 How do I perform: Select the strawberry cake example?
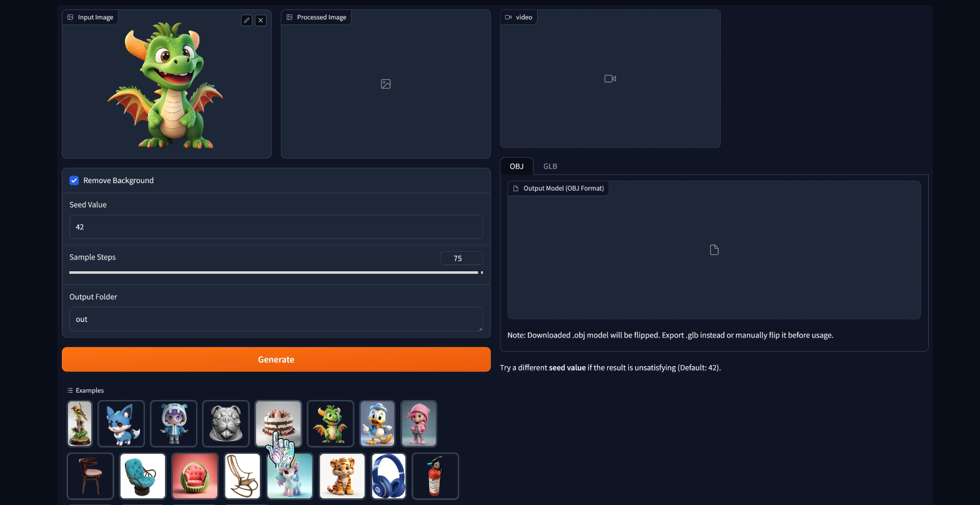pos(279,424)
